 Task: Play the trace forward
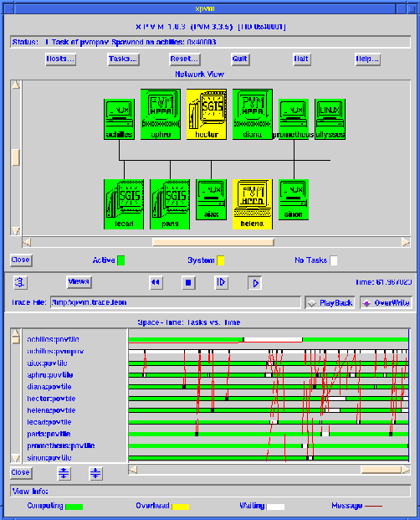(x=254, y=283)
